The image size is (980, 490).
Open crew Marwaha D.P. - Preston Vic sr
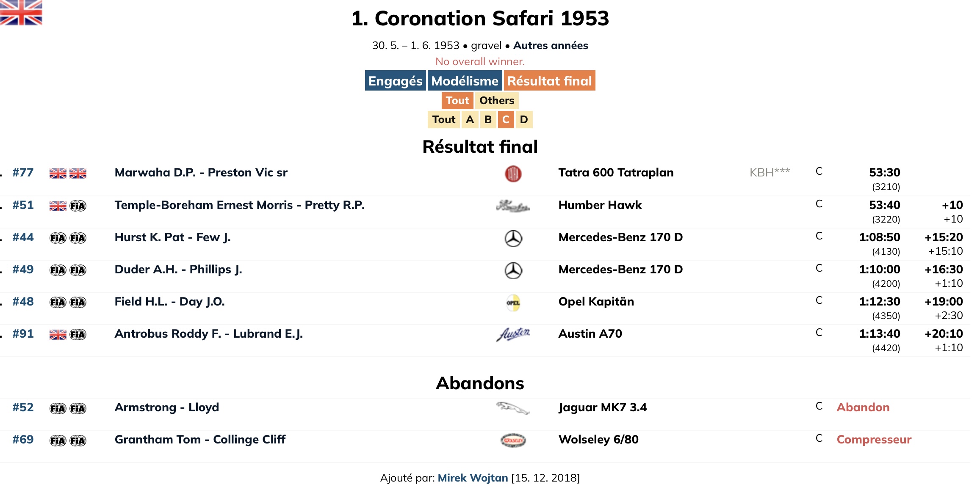coord(201,173)
